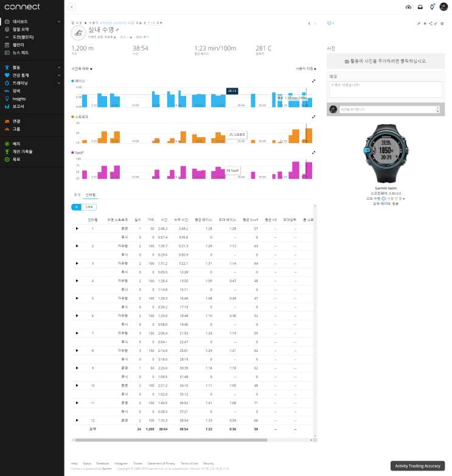Click the memo text box
The image size is (452, 476).
pos(386,89)
